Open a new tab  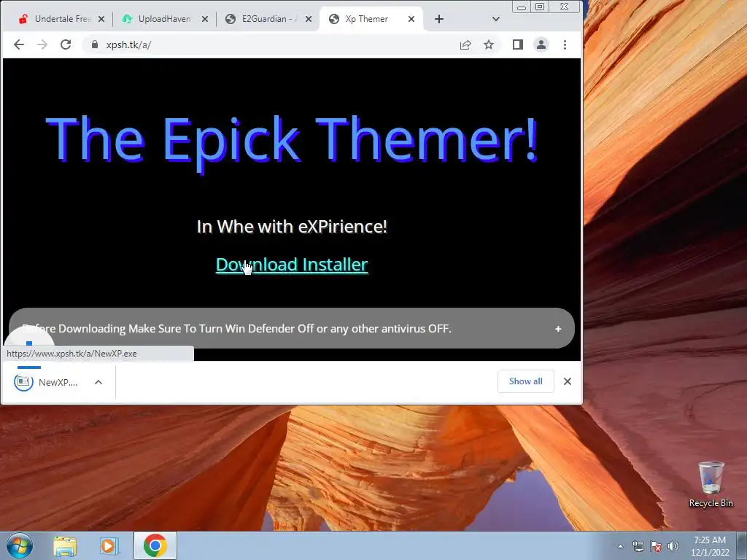coord(439,19)
